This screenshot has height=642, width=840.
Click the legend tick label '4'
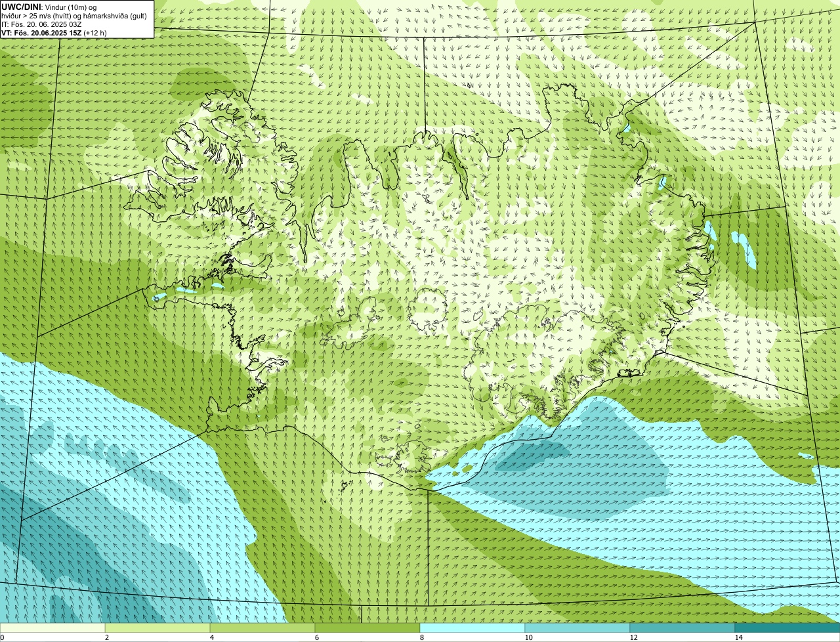212,637
